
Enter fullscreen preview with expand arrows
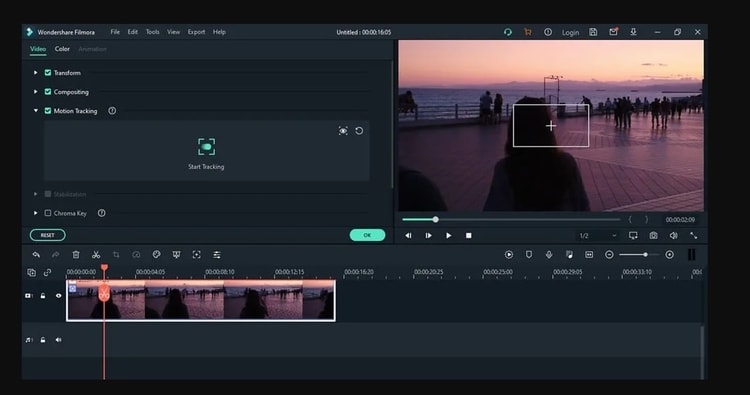click(694, 235)
